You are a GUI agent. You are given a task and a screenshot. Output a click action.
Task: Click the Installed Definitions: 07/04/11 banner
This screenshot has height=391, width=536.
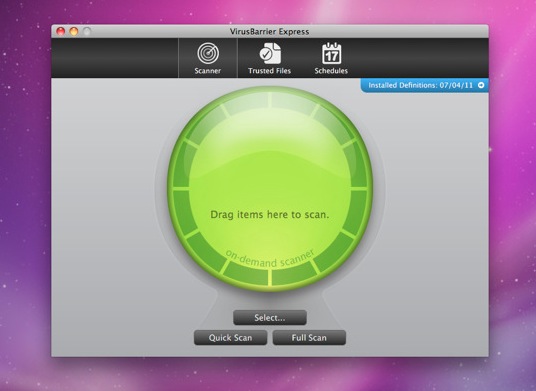coord(425,85)
